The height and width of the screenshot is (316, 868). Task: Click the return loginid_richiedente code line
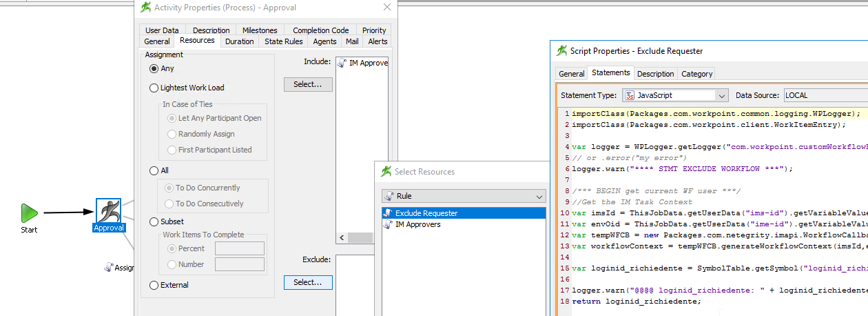pos(637,301)
